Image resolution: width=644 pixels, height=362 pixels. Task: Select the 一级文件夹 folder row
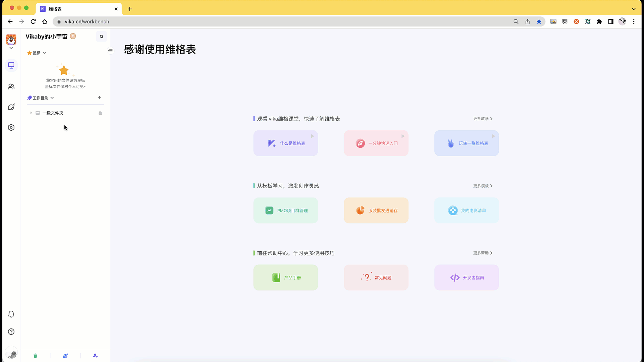65,113
